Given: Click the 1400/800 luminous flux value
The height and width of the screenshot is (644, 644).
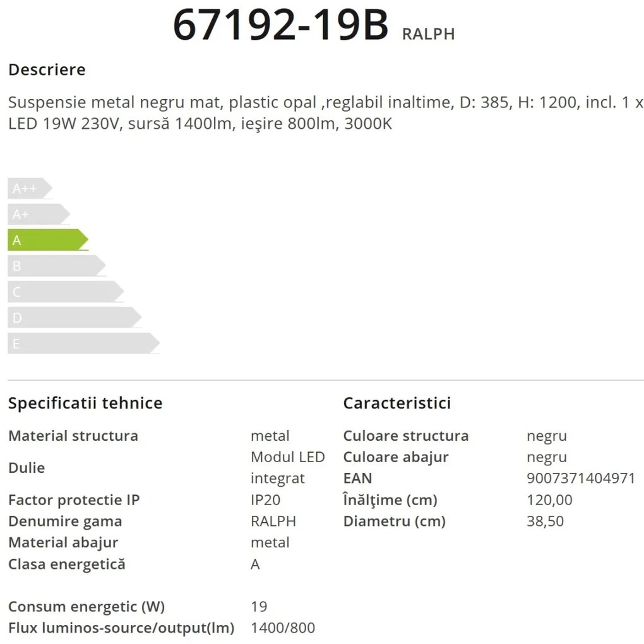Looking at the screenshot, I should tap(283, 628).
